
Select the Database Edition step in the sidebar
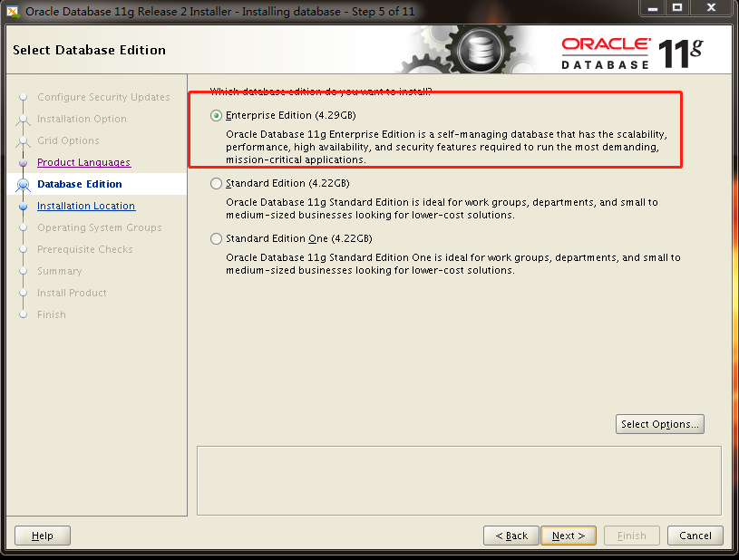[80, 184]
